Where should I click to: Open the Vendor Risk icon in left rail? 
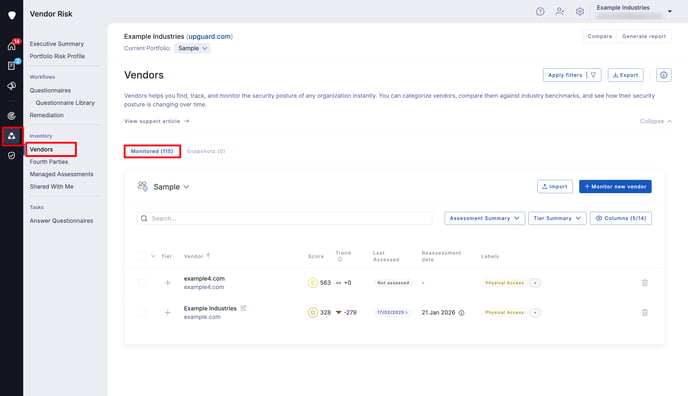tap(11, 136)
